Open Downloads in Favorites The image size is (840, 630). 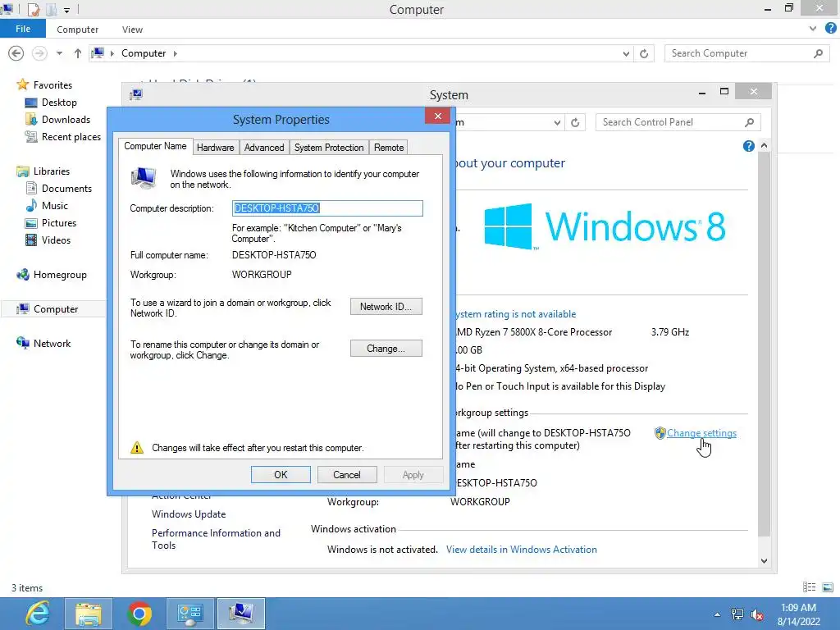point(66,120)
